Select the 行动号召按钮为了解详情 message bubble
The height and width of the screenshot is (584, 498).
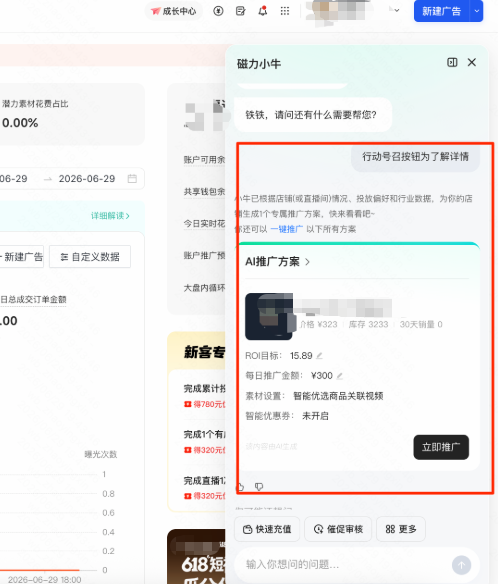point(415,157)
